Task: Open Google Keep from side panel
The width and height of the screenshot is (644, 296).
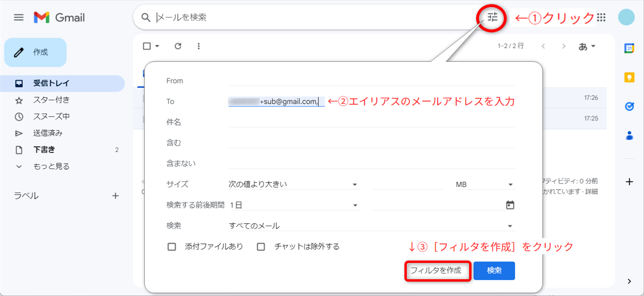Action: click(x=629, y=77)
